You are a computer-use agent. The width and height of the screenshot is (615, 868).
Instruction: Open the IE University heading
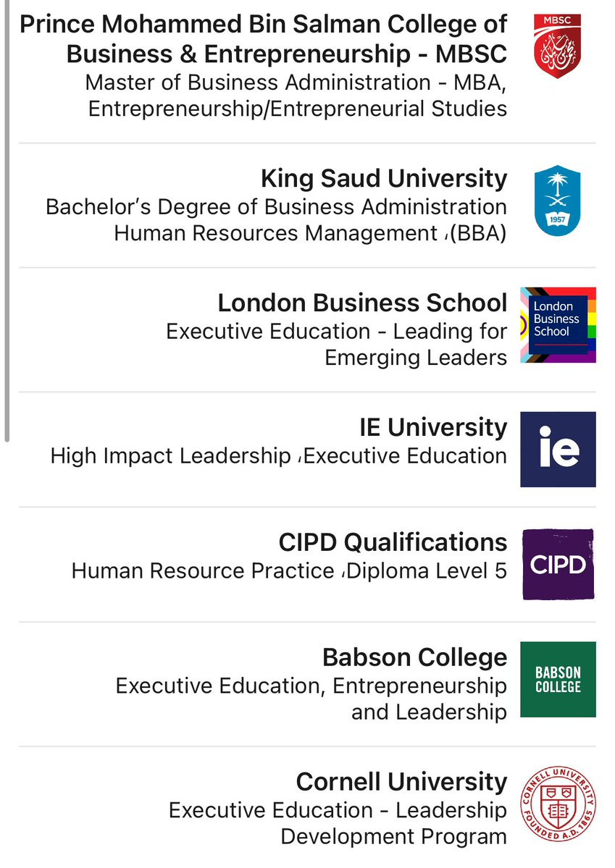point(433,427)
